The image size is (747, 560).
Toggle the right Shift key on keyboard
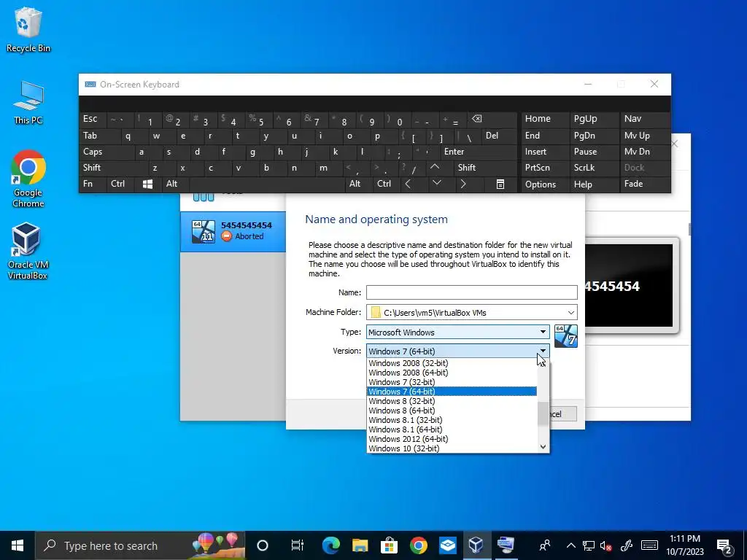(x=485, y=168)
